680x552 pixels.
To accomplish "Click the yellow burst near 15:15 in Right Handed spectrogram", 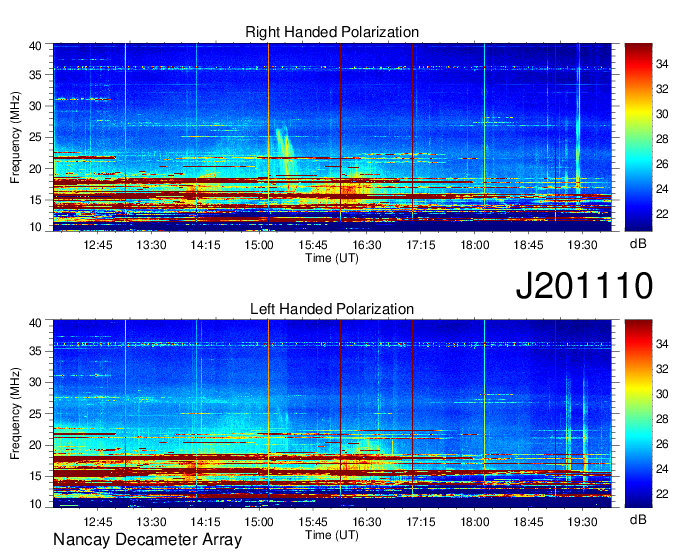I will pos(285,150).
